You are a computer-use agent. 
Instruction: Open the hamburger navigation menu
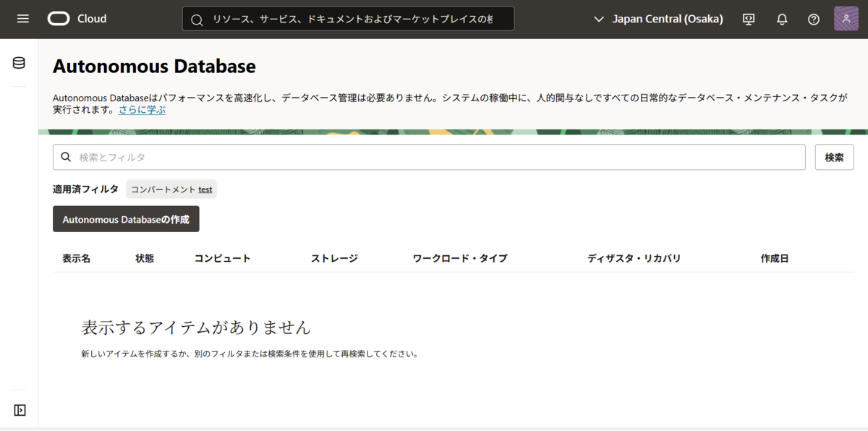click(x=23, y=19)
